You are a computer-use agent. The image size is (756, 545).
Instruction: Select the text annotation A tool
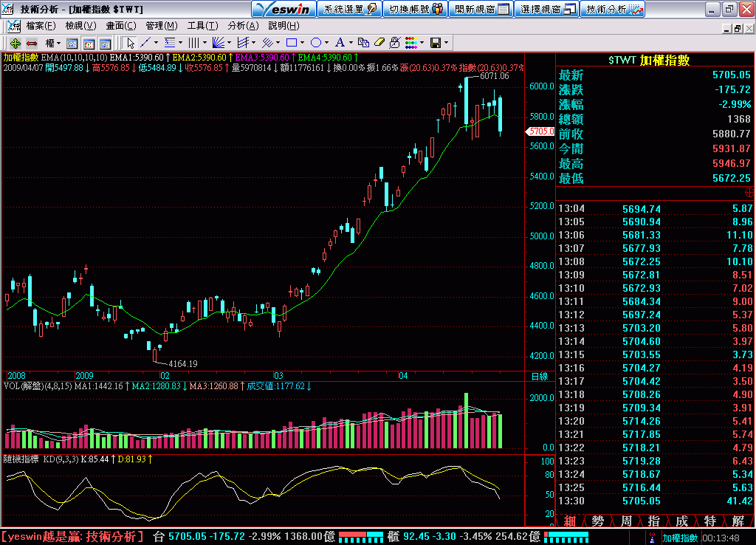(340, 43)
